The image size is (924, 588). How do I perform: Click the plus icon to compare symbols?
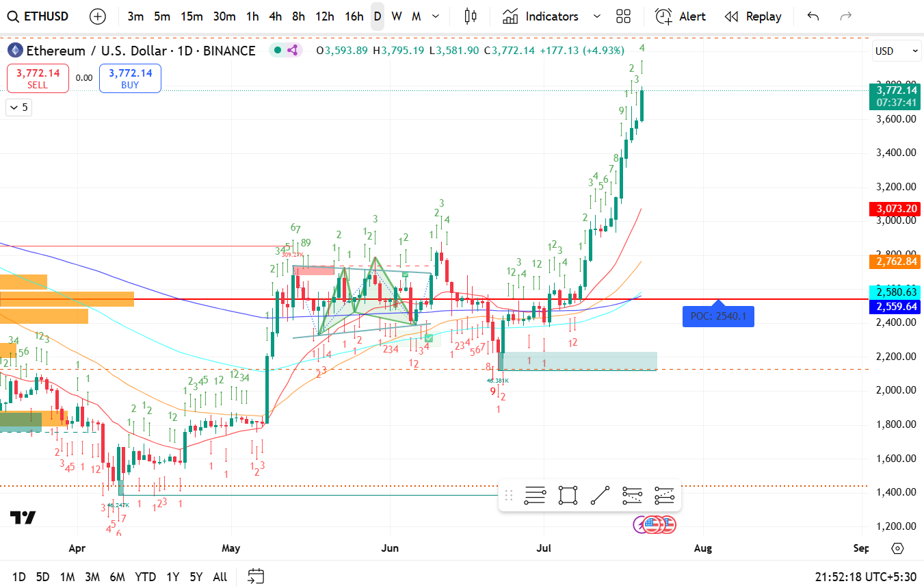[x=98, y=16]
